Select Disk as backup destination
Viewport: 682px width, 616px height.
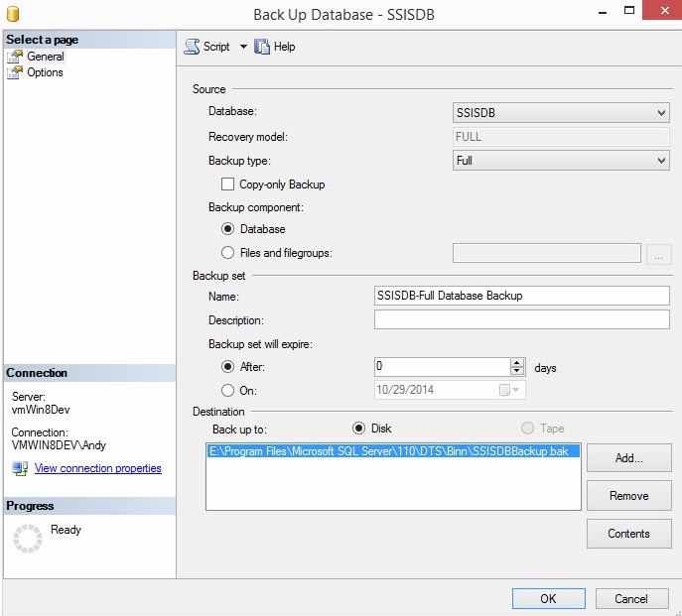[358, 429]
